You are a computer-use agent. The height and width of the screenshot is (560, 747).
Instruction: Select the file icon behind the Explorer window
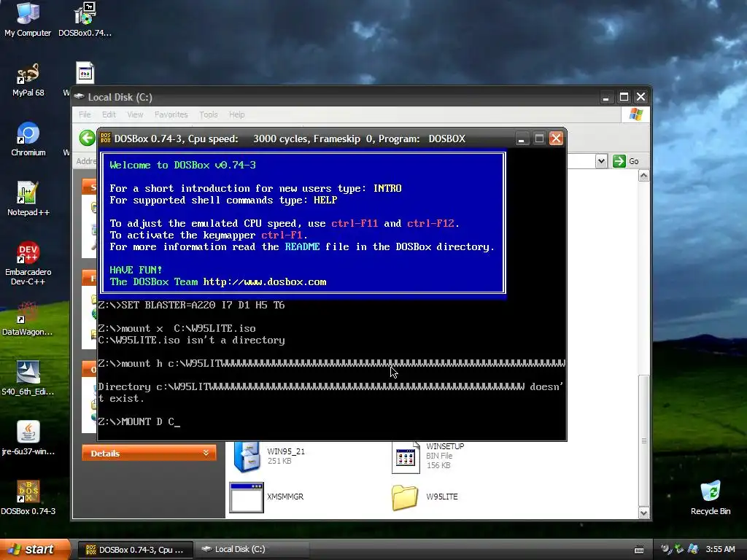pos(85,74)
